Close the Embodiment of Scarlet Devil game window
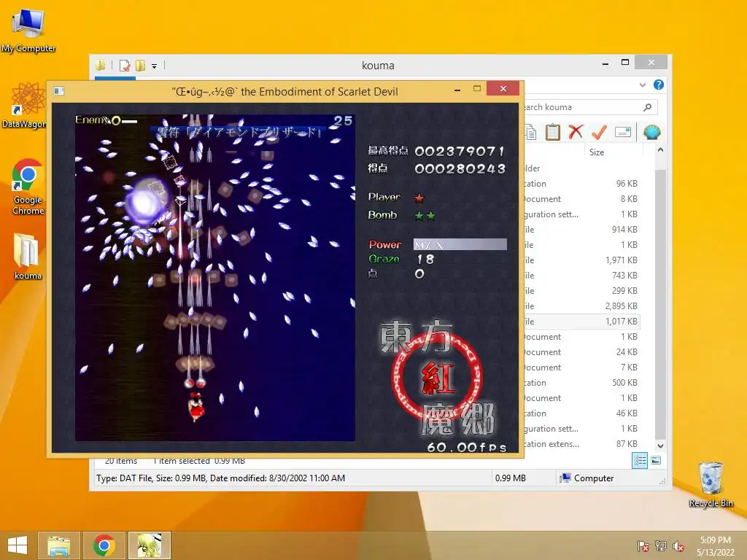The height and width of the screenshot is (560, 747). coord(503,88)
